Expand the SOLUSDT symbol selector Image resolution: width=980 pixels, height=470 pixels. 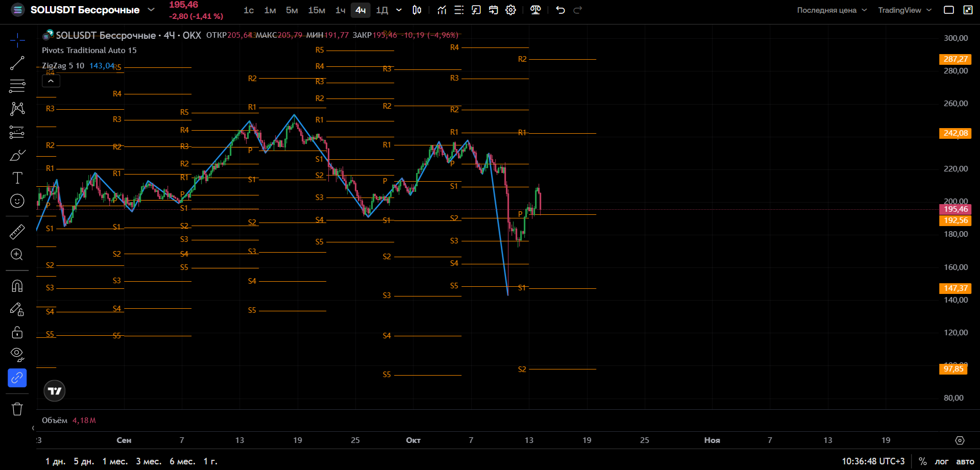click(x=151, y=9)
